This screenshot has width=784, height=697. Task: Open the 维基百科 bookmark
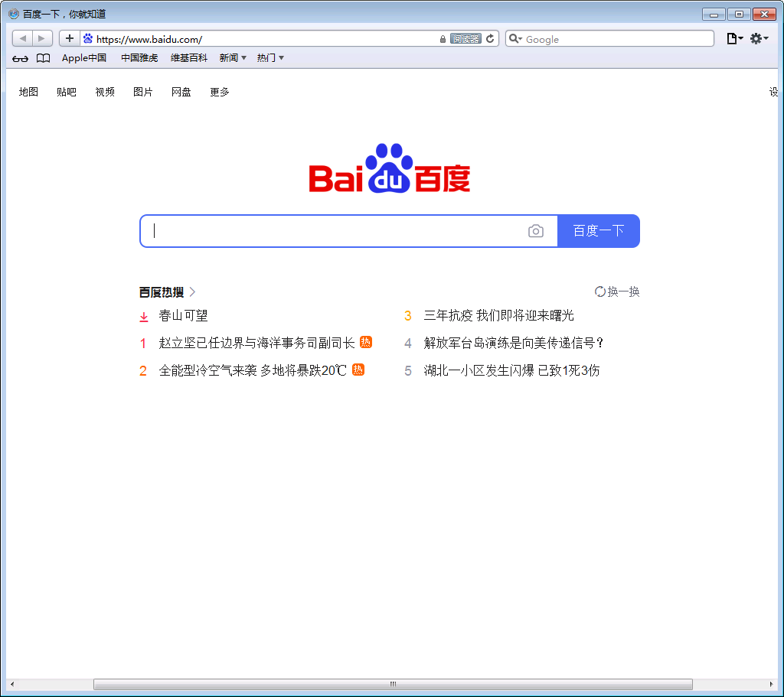coord(189,58)
